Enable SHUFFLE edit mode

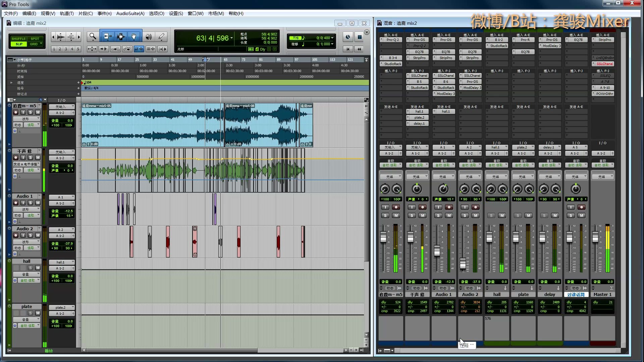tap(18, 39)
